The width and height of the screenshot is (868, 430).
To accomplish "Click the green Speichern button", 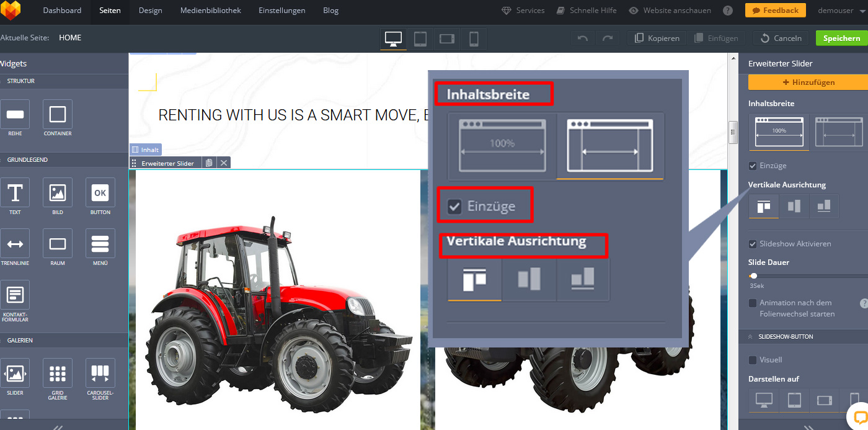I will click(x=841, y=38).
